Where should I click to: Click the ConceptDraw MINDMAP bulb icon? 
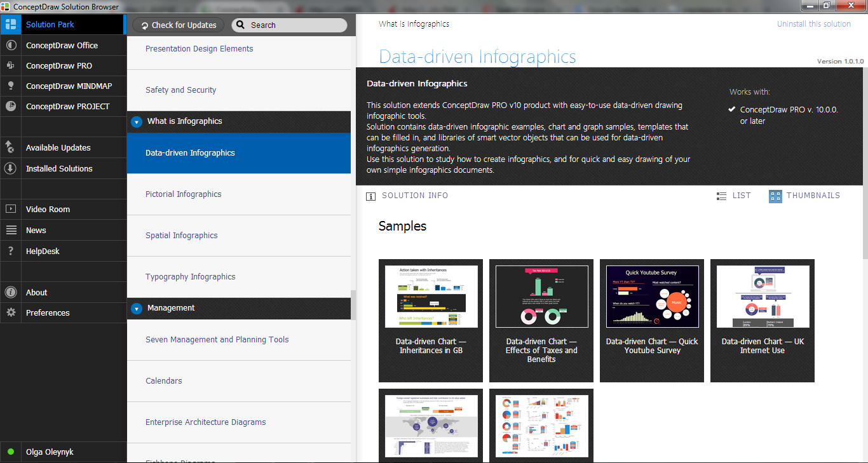click(x=10, y=86)
